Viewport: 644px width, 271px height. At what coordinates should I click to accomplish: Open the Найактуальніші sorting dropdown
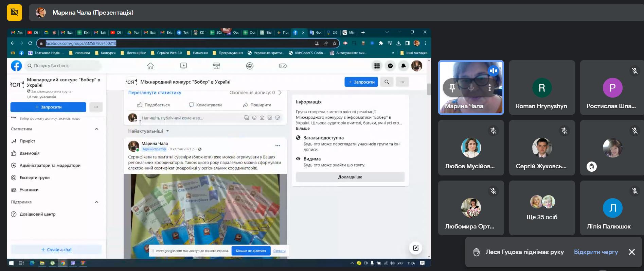tap(148, 131)
